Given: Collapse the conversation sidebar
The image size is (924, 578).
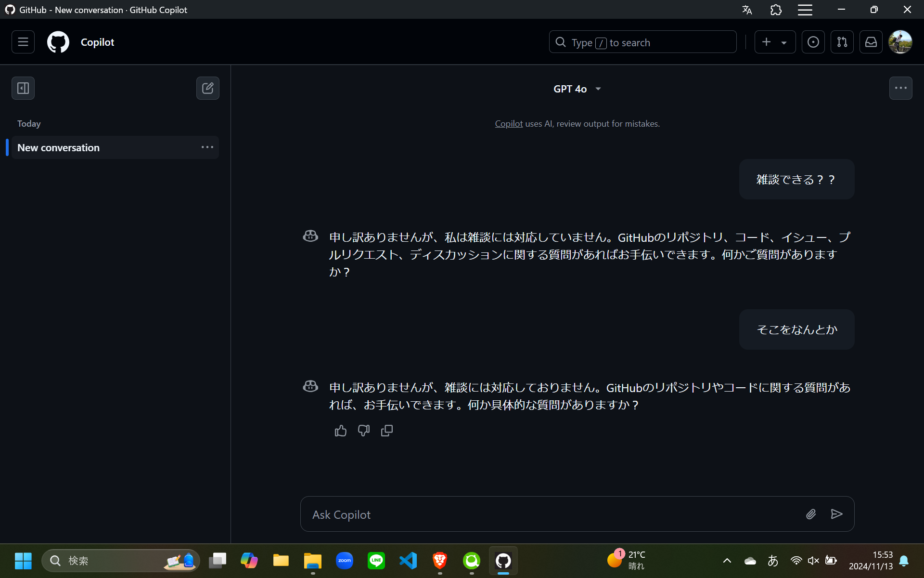Looking at the screenshot, I should 22,88.
